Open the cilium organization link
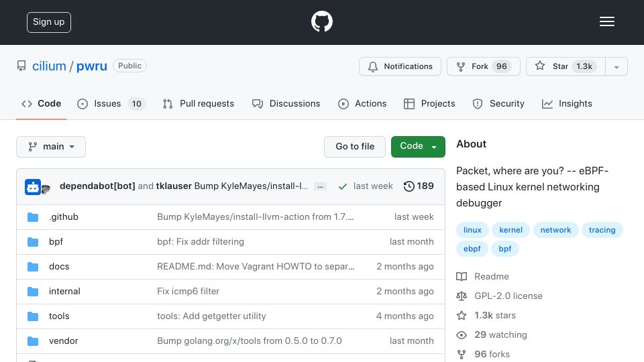644x362 pixels. (x=49, y=66)
